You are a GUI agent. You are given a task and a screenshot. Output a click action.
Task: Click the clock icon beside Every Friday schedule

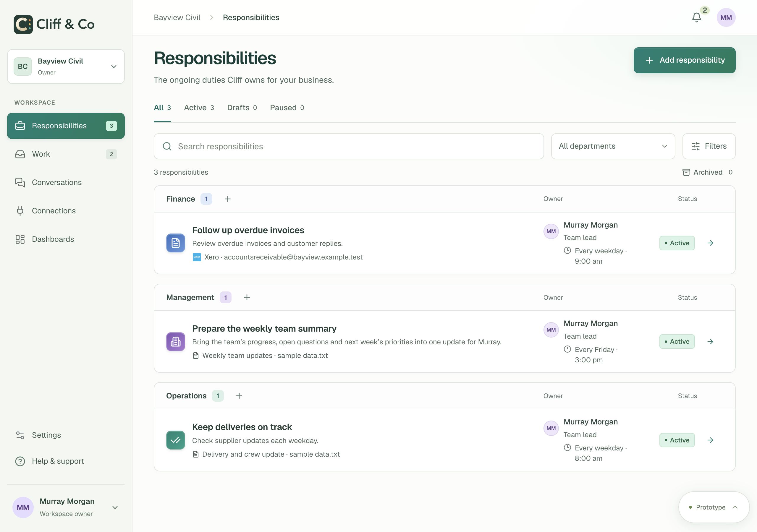click(x=567, y=349)
